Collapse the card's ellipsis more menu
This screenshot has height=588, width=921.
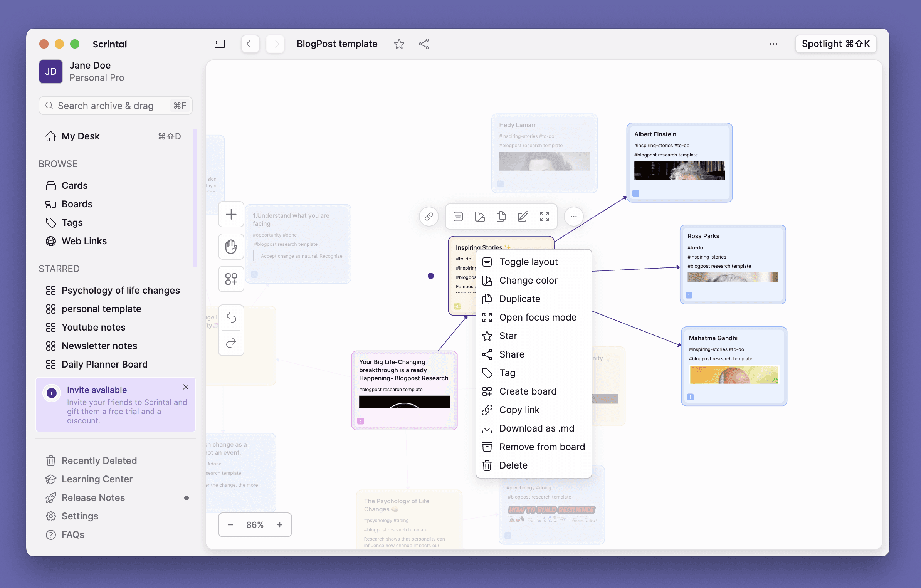coord(573,217)
